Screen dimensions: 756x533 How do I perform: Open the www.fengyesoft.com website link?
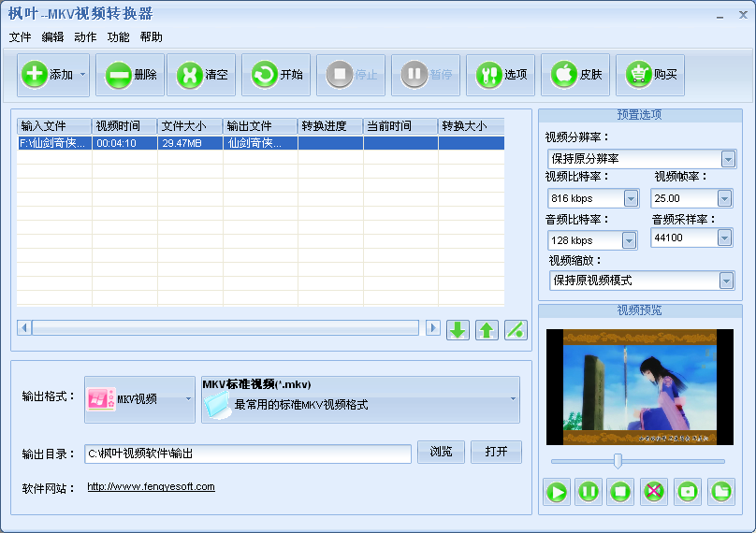coord(151,487)
